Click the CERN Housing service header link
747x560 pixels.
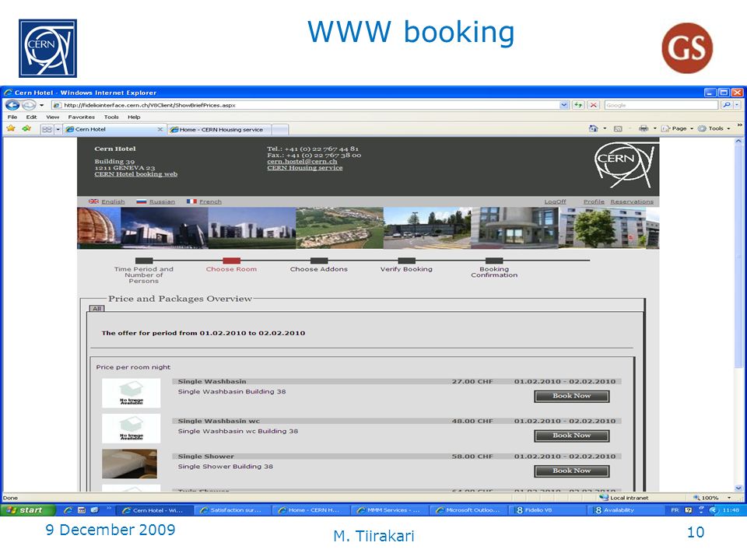(305, 168)
